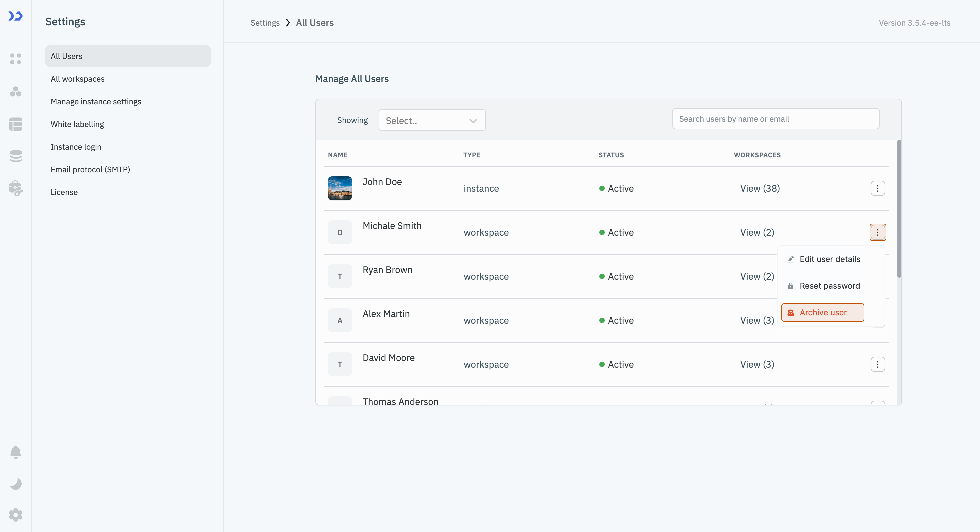Open View (2) workspaces for Ryan Brown
This screenshot has width=980, height=532.
[757, 276]
